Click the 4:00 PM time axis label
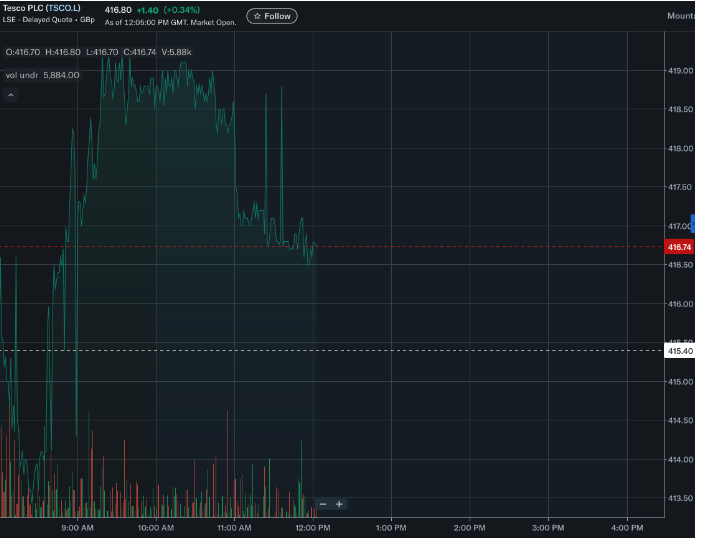Screen dimensions: 701x540 (626, 527)
